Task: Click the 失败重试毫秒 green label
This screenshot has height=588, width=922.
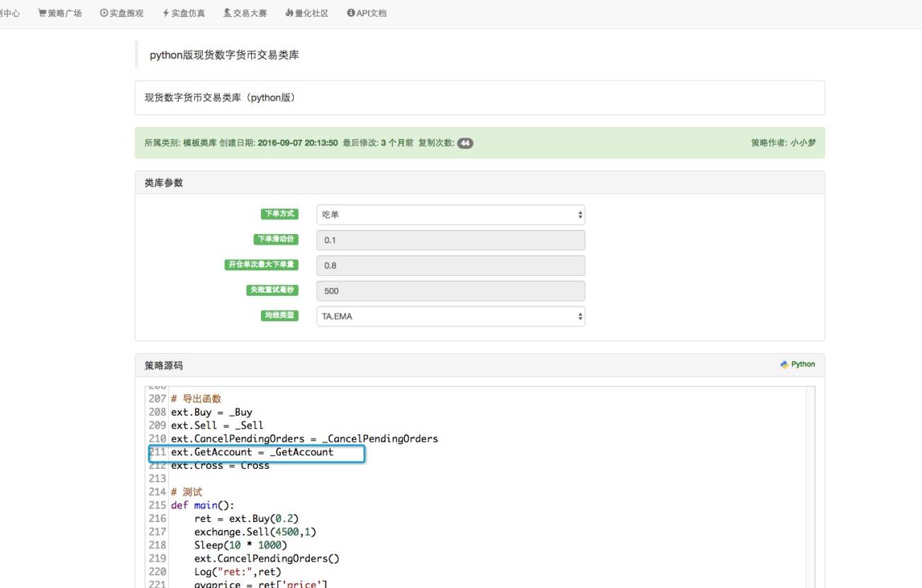Action: tap(272, 290)
